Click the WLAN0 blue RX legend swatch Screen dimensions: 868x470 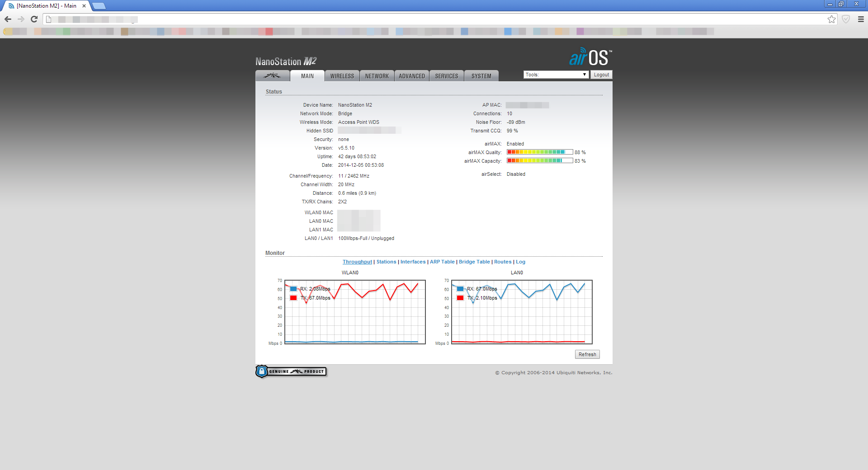[x=293, y=289]
